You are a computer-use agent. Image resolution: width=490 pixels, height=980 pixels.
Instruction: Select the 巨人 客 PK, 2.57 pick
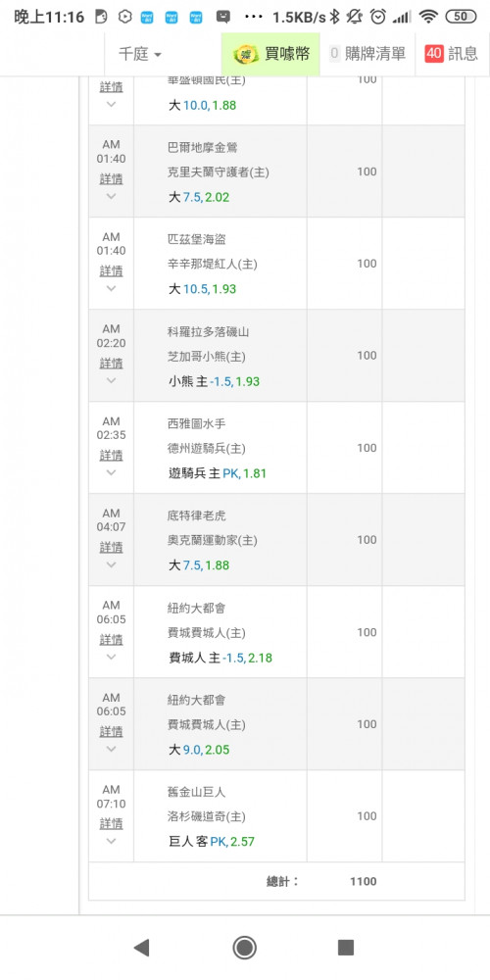click(212, 842)
